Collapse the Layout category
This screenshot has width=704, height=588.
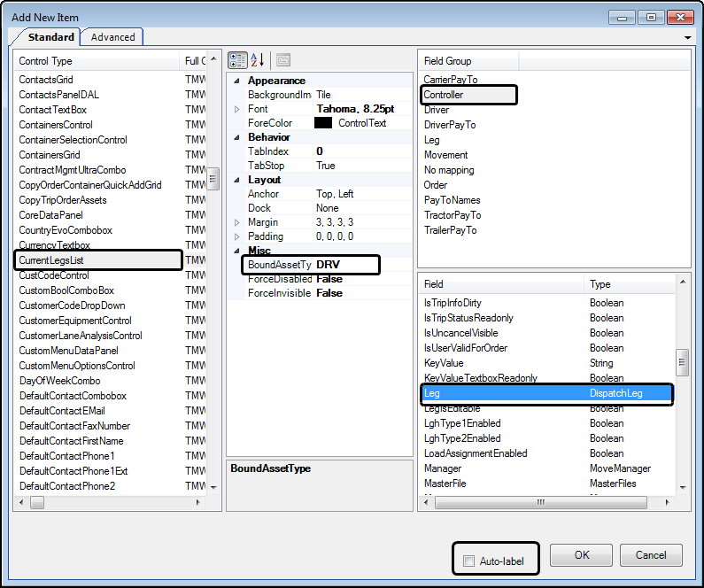pyautogui.click(x=236, y=180)
